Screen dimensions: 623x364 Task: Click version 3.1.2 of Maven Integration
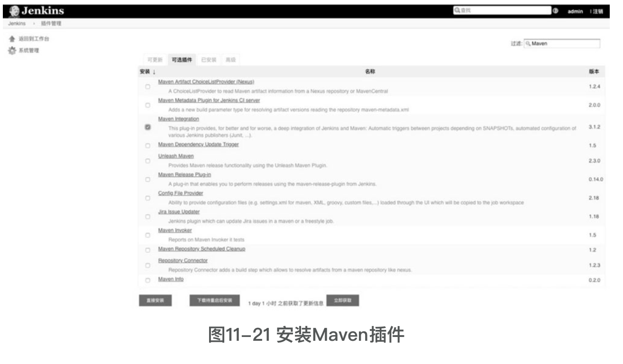point(594,127)
